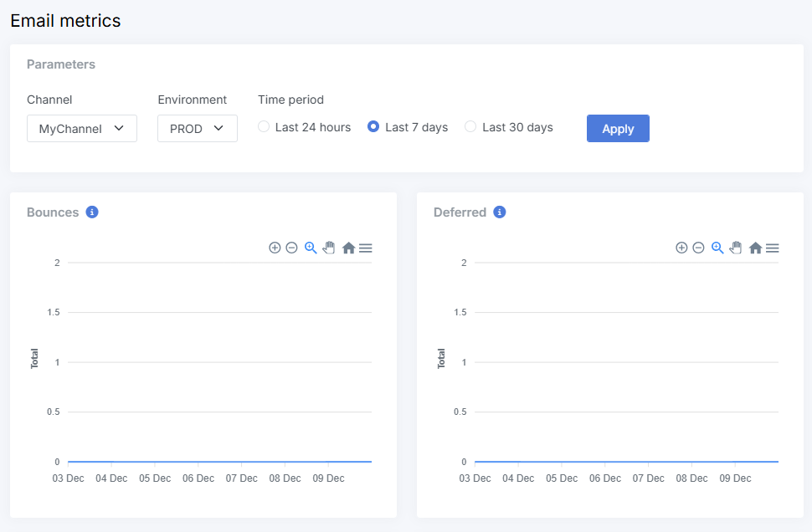Open hamburger menu on Deferred chart
The height and width of the screenshot is (532, 812).
point(773,248)
